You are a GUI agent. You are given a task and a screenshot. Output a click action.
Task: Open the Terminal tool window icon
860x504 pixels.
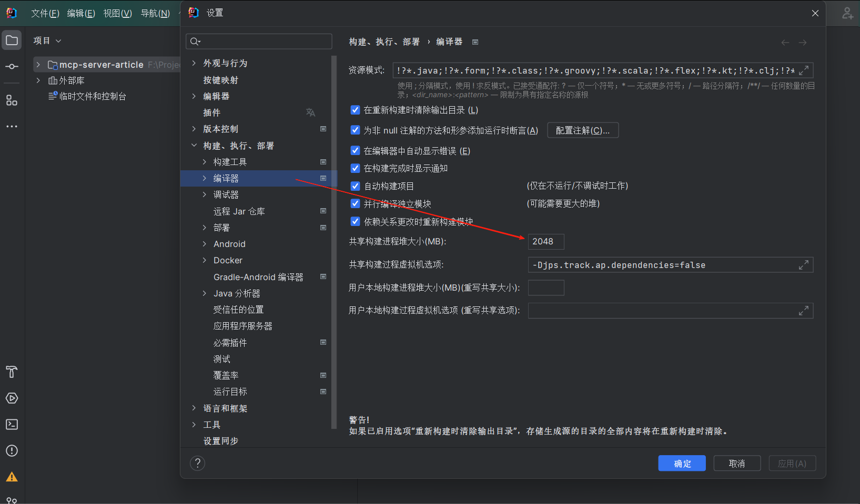coord(12,425)
